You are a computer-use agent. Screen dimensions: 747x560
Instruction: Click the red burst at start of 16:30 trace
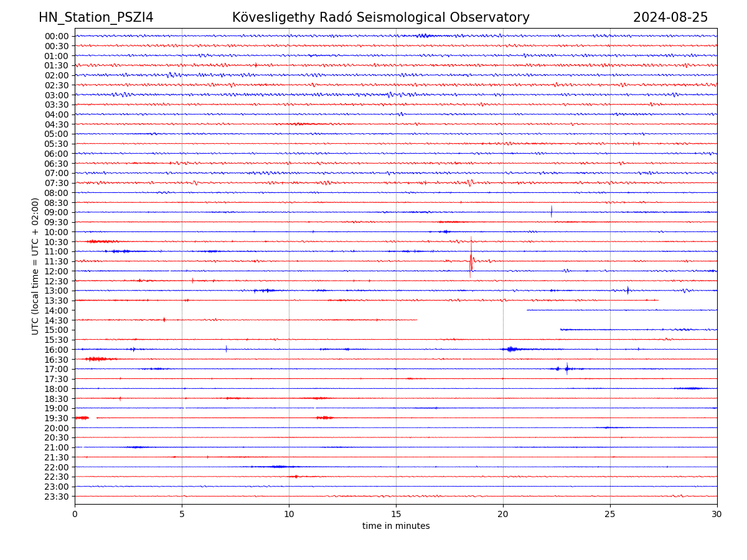tap(100, 359)
